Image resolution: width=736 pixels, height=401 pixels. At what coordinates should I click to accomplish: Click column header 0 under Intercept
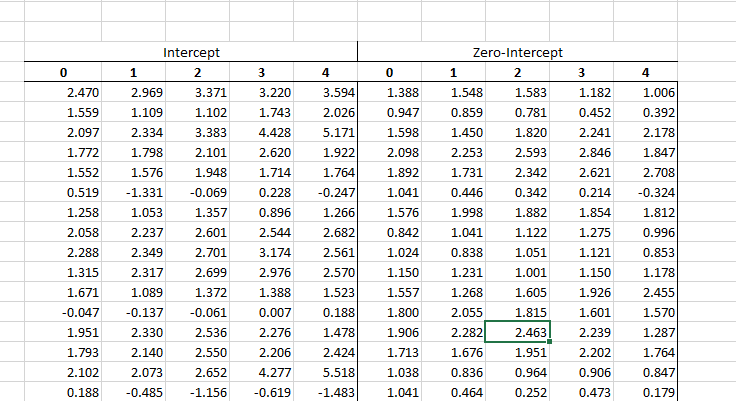(63, 72)
